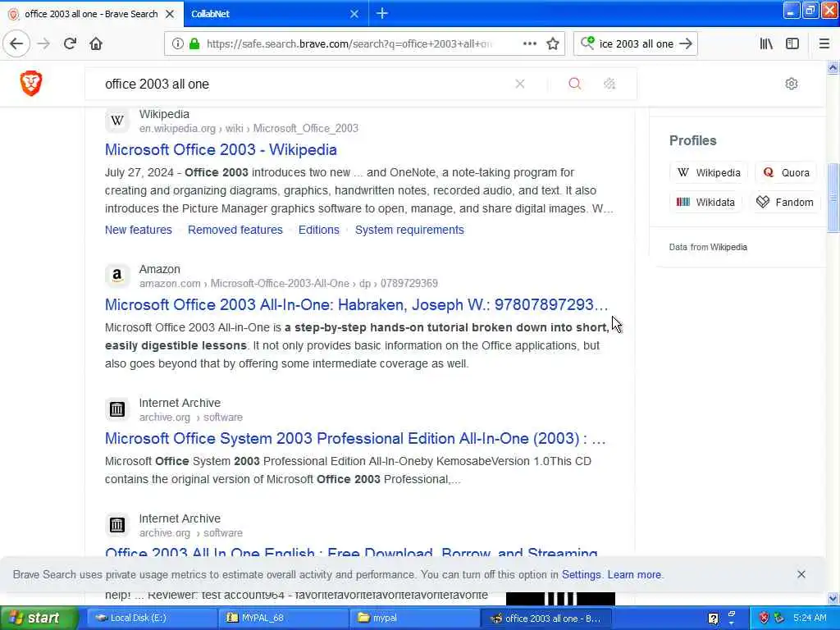
Task: Click the search engine magnifier icon in toolbar search box
Action: (587, 43)
